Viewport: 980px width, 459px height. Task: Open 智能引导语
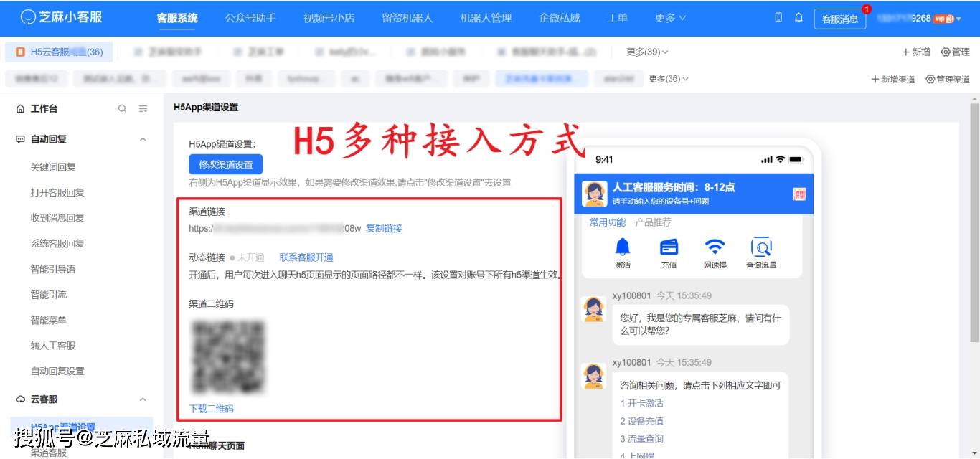[53, 269]
